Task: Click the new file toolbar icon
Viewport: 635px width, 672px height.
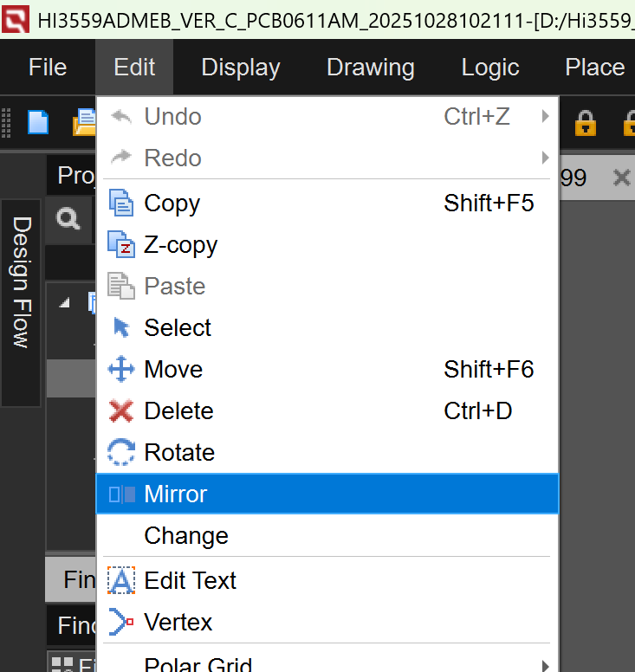Action: coord(38,123)
